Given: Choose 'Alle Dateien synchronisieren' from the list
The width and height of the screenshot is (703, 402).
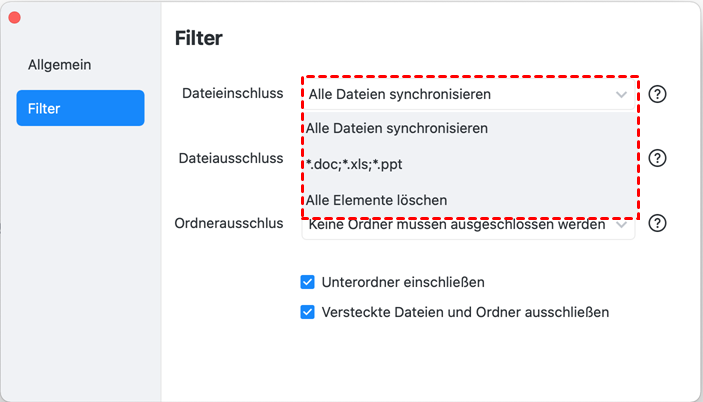Looking at the screenshot, I should click(397, 128).
